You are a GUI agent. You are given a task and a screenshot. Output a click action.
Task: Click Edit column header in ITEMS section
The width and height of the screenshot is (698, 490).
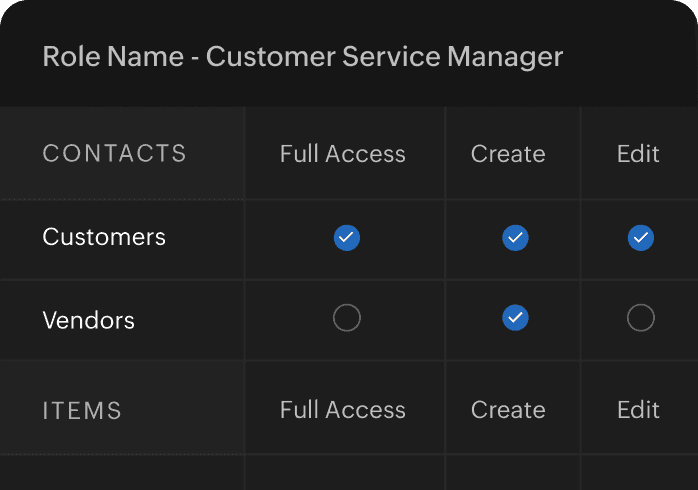(x=638, y=410)
